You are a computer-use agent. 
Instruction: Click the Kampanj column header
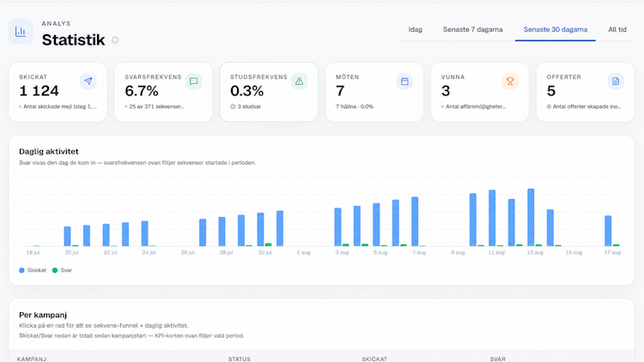click(x=32, y=359)
